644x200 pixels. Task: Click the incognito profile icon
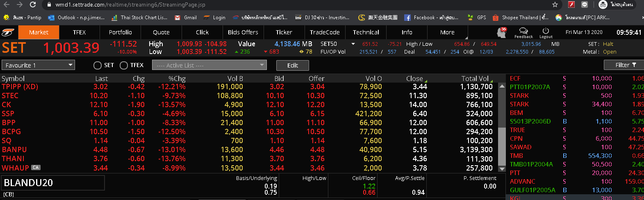pyautogui.click(x=603, y=4)
